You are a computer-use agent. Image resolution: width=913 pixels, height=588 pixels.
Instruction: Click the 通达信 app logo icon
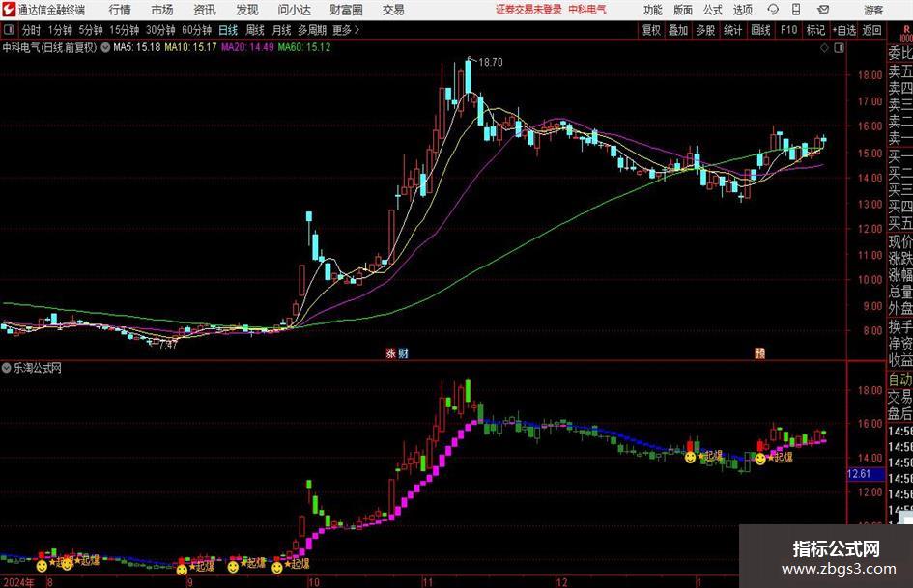tap(9, 10)
